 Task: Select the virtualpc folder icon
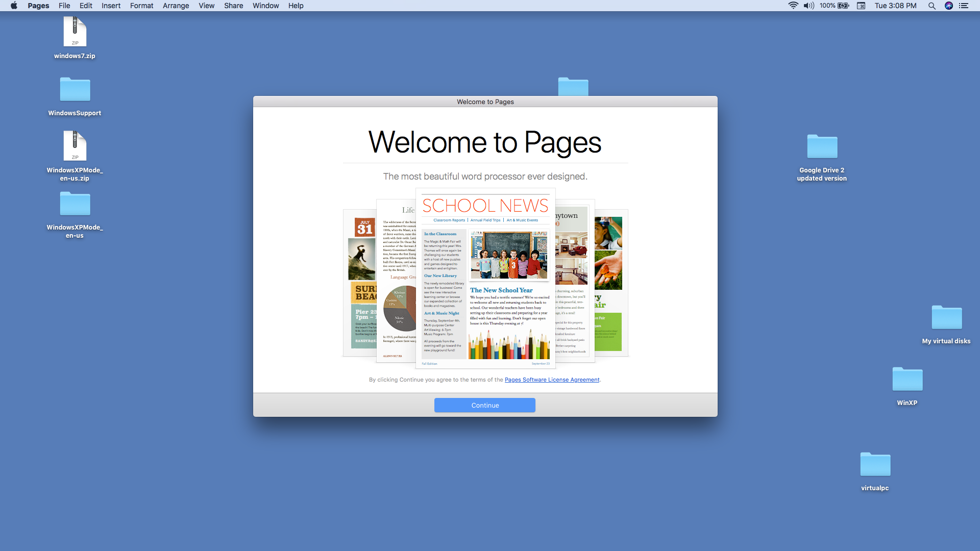point(875,465)
